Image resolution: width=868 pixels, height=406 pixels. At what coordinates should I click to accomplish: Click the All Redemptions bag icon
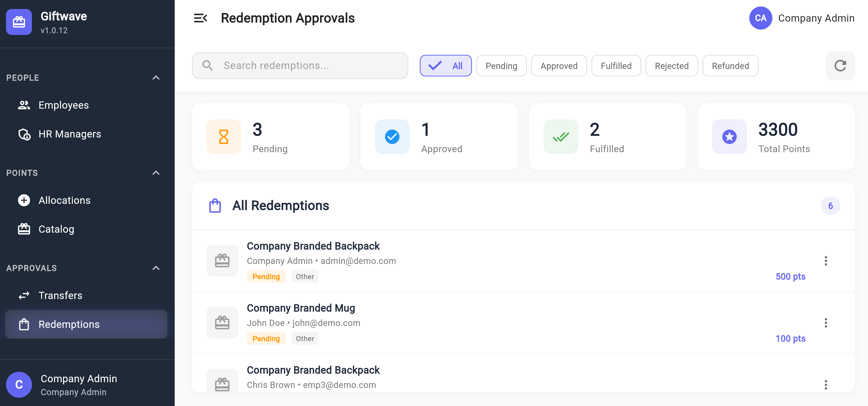click(215, 206)
